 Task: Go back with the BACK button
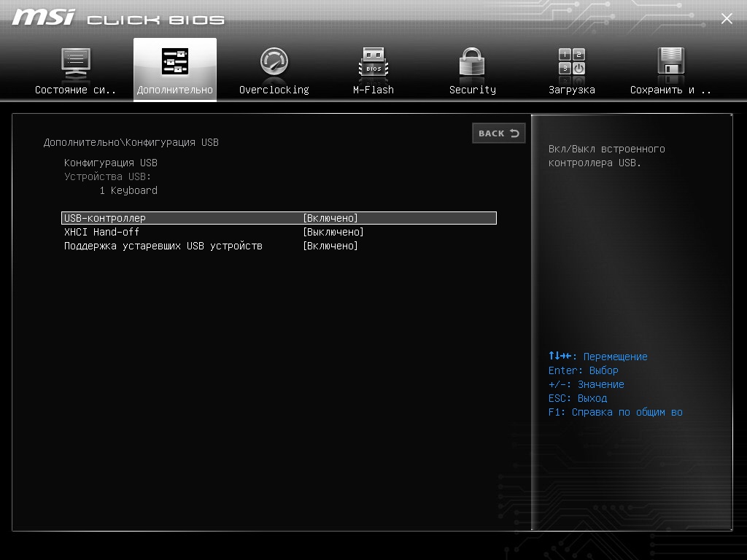pos(499,133)
